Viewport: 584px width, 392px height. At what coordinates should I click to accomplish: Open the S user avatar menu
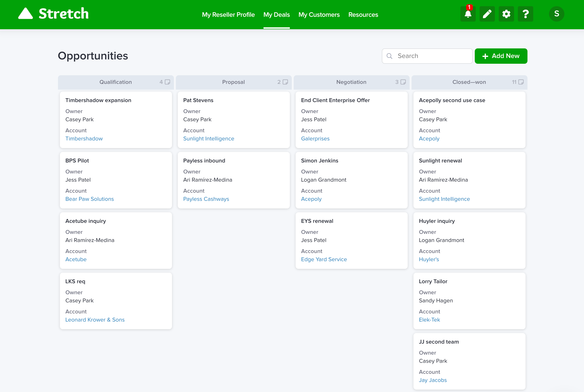[556, 14]
